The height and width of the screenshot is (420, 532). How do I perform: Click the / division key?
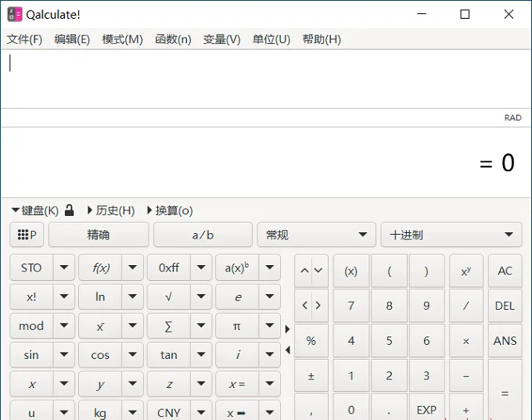pos(465,305)
